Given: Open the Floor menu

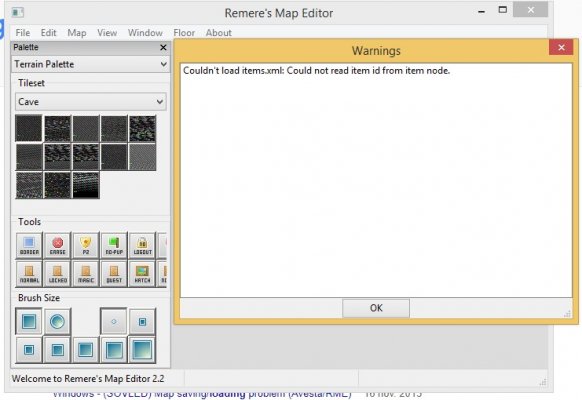Looking at the screenshot, I should pos(184,33).
